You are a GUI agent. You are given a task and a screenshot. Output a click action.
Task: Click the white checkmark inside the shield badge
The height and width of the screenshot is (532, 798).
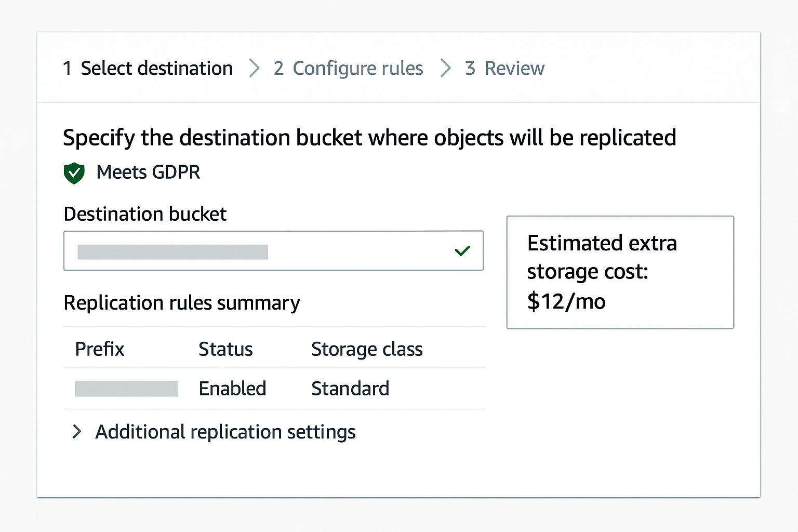[x=74, y=172]
